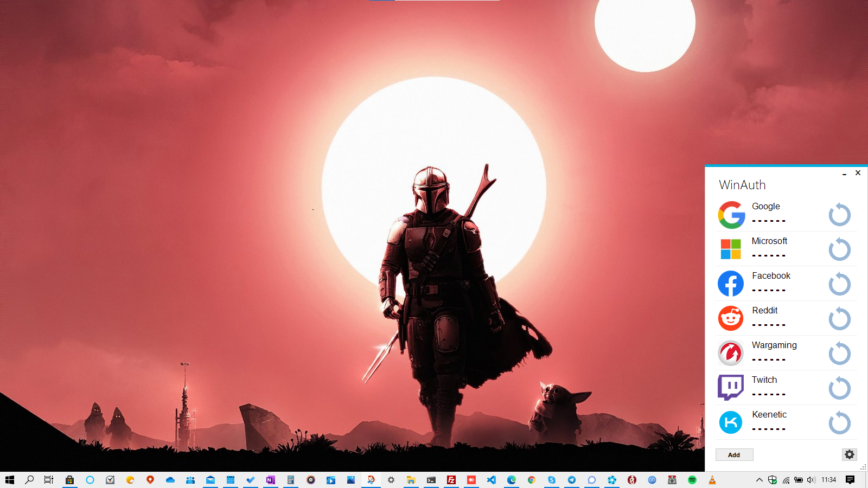
Task: Open Visual Studio Code from taskbar
Action: click(492, 480)
